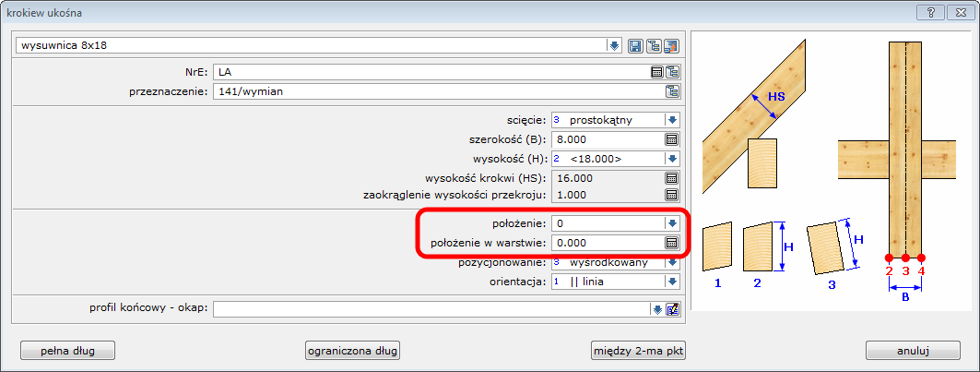This screenshot has width=980, height=372.
Task: Click the third preset icon in top row
Action: (671, 45)
